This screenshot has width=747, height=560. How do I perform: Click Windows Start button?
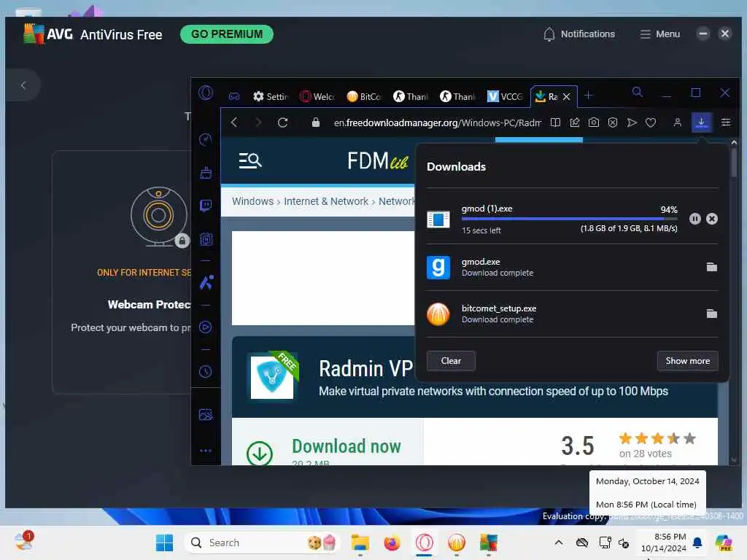[164, 542]
